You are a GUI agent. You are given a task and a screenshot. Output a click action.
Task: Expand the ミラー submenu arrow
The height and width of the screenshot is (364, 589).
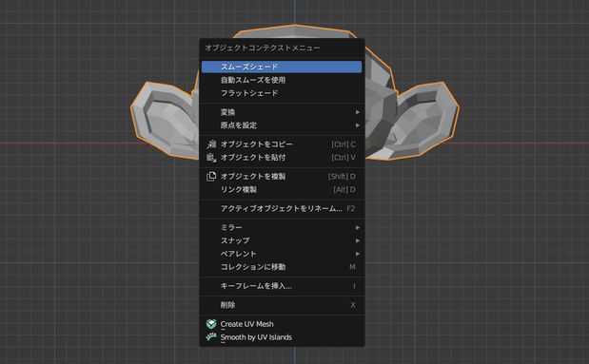pyautogui.click(x=358, y=227)
